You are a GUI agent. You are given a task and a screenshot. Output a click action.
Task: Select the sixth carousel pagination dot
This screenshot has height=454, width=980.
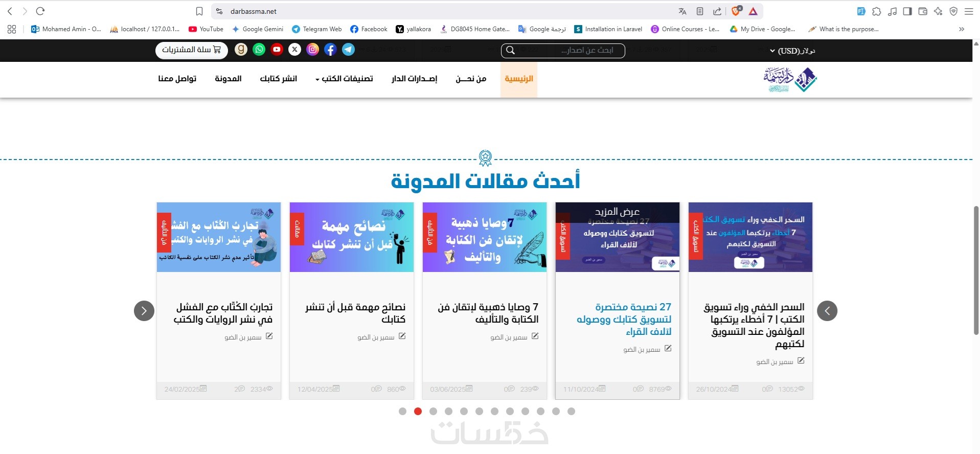[x=480, y=411]
